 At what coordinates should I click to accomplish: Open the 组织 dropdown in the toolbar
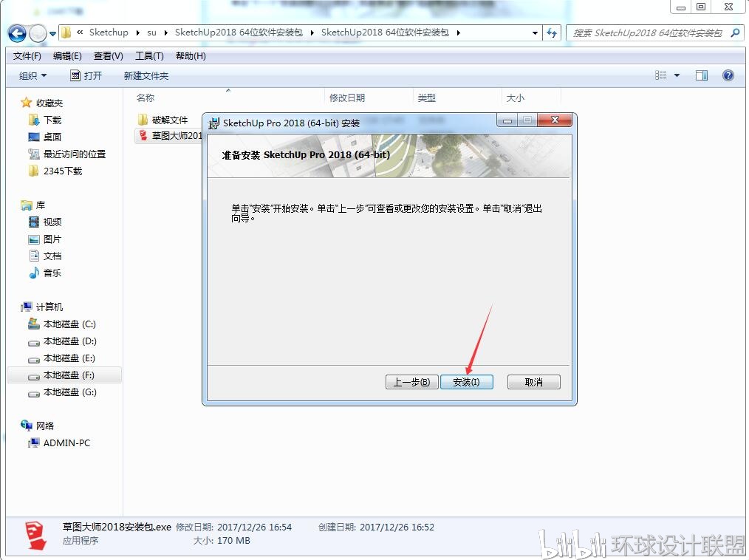33,75
